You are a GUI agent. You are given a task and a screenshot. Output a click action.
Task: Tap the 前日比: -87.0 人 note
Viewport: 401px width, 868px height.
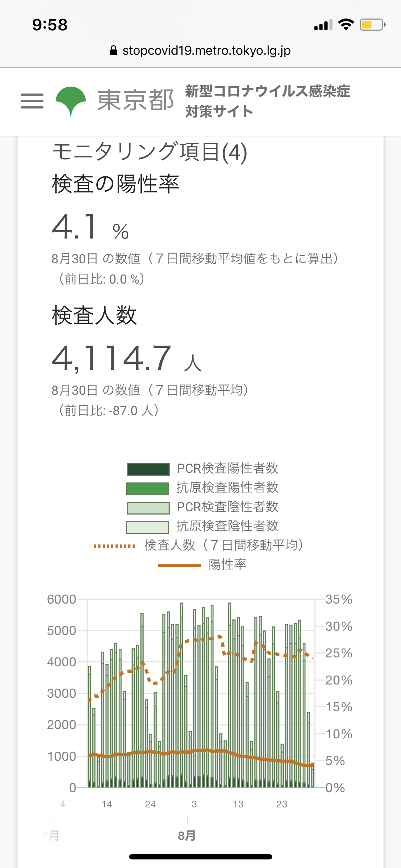point(108,410)
